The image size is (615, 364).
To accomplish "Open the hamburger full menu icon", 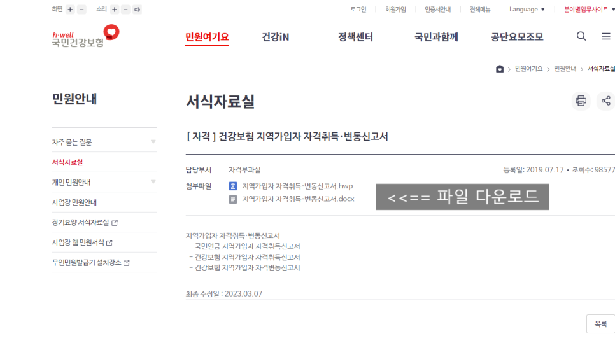I will click(x=605, y=36).
